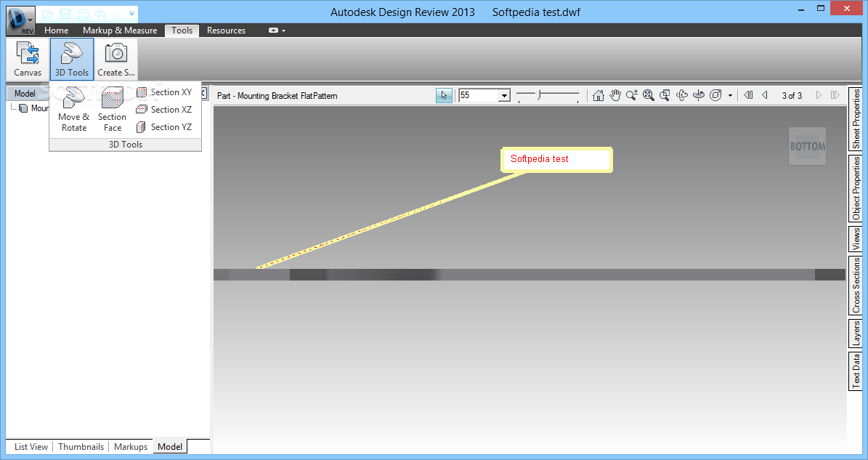
Task: Click the Undo arrow in quick access toolbar
Action: click(100, 14)
